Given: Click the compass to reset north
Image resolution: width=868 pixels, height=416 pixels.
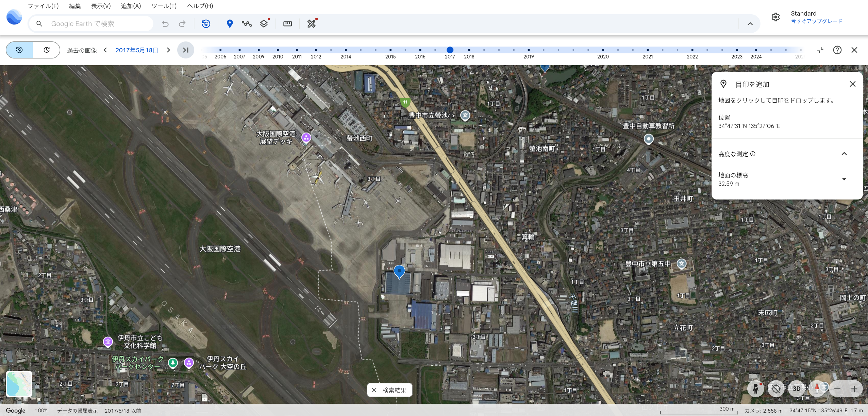Looking at the screenshot, I should [817, 388].
